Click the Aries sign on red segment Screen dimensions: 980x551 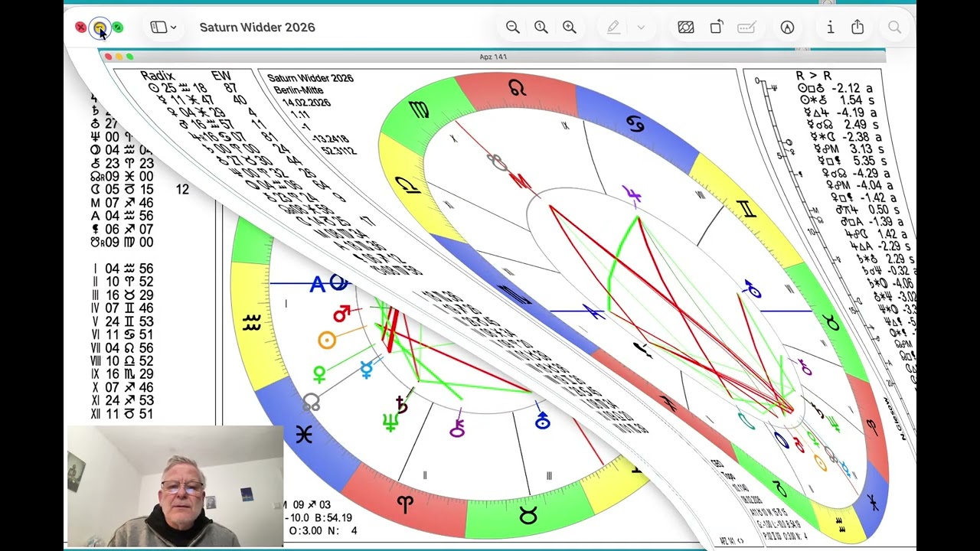(405, 504)
